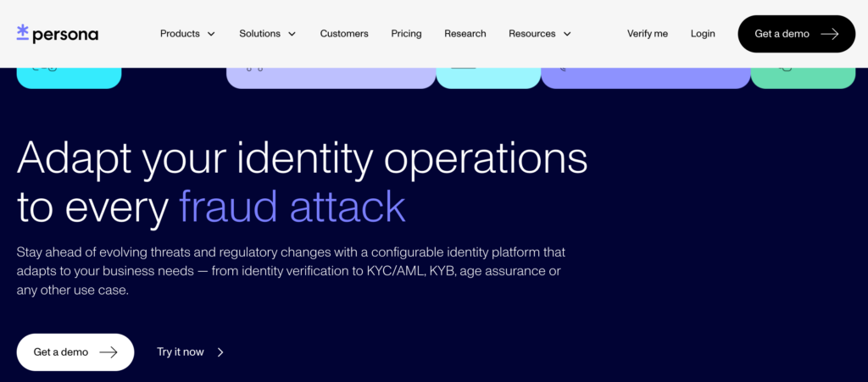
Task: Click the arrow icon in the white hero demo button
Action: (108, 352)
